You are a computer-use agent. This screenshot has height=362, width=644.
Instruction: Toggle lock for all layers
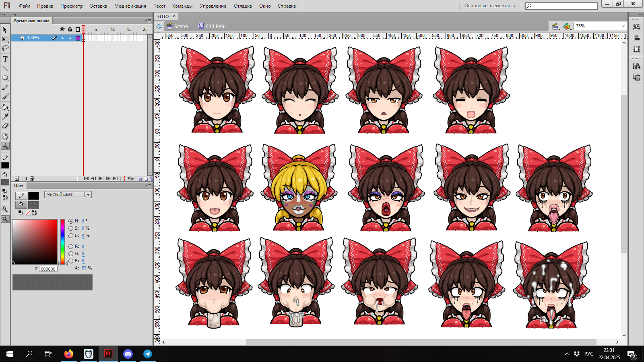click(x=70, y=29)
